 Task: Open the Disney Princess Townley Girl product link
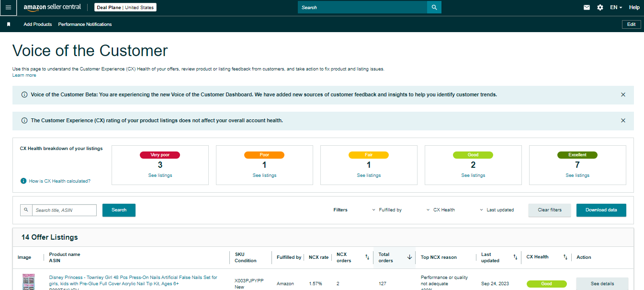pyautogui.click(x=133, y=280)
